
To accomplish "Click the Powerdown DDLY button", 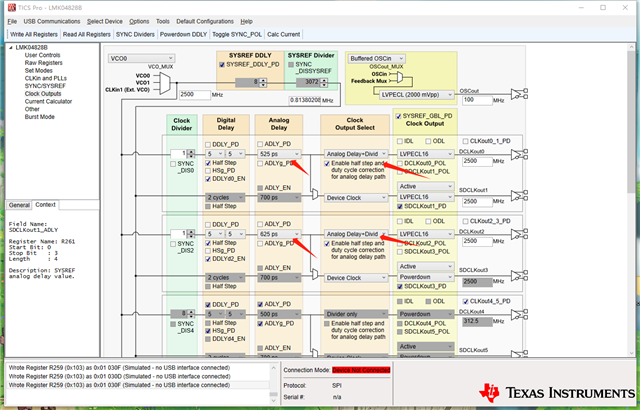I will click(x=183, y=34).
